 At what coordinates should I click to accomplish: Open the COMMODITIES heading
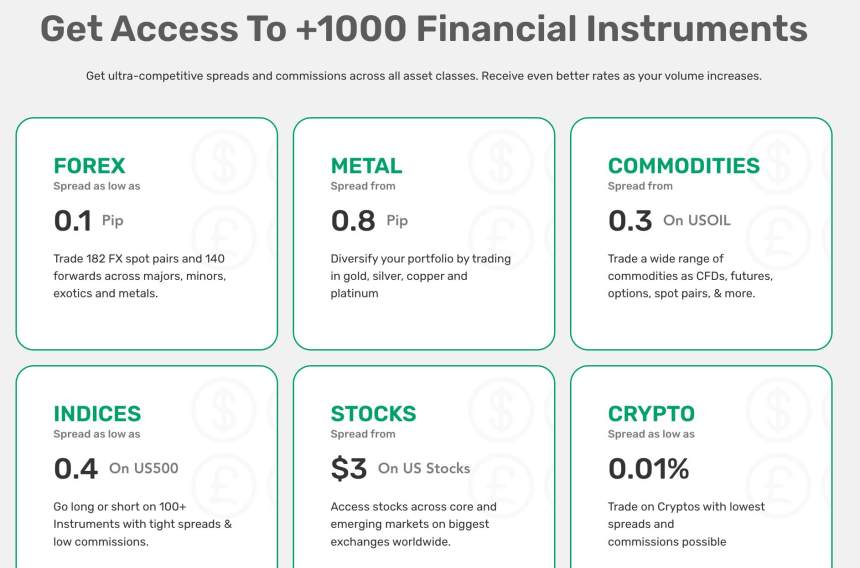pos(683,166)
